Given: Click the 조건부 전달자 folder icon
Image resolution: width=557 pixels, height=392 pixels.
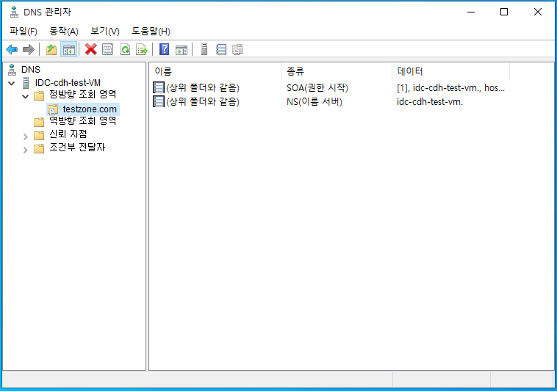Looking at the screenshot, I should pyautogui.click(x=39, y=148).
